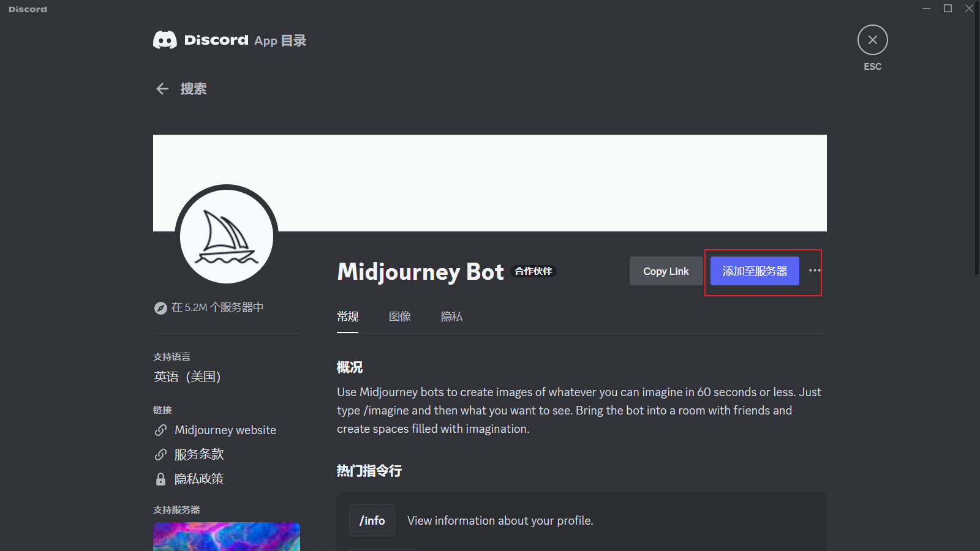Close the App directory with X icon

click(x=873, y=40)
